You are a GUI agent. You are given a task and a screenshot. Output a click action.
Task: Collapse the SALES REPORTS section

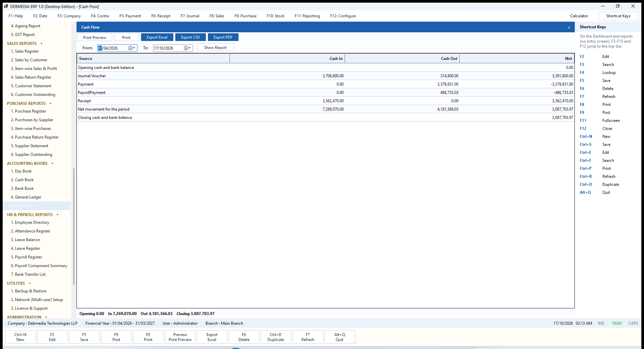[42, 44]
